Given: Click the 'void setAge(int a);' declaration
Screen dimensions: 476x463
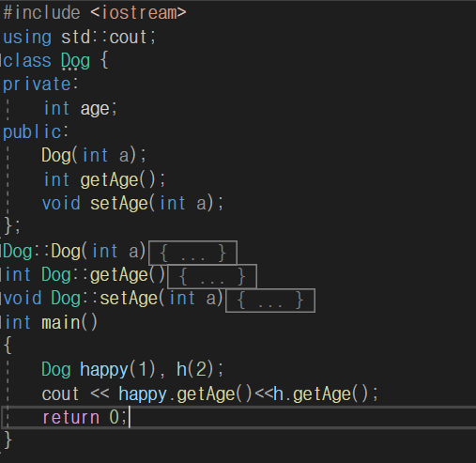Looking at the screenshot, I should (x=133, y=204).
